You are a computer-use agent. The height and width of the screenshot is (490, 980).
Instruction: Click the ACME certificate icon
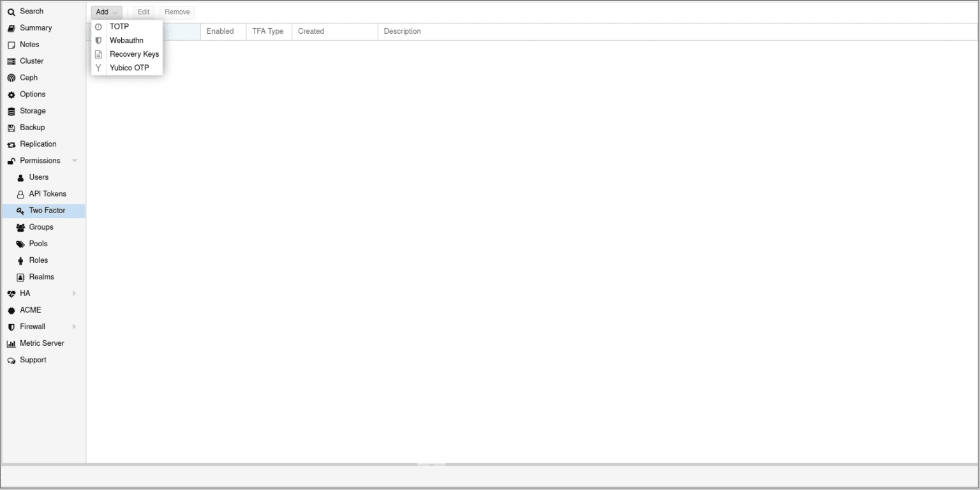11,310
